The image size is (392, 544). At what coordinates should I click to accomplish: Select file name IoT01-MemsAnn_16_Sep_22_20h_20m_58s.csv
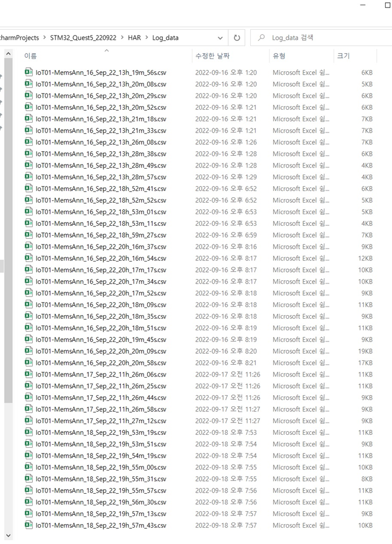point(101,363)
